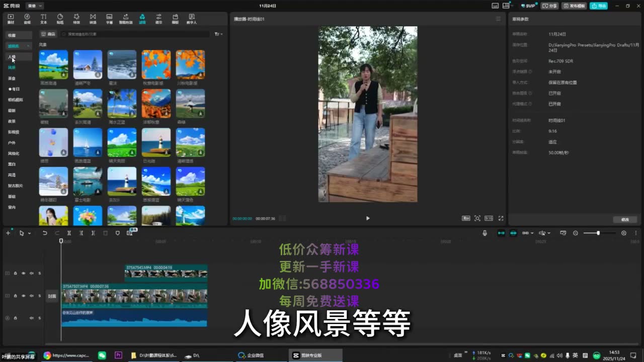Open the 模板 templates tab
The image size is (644, 362).
175,19
